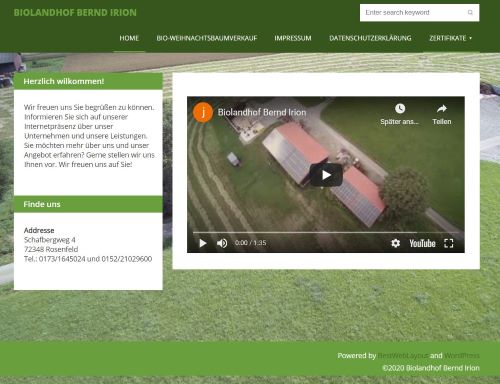The width and height of the screenshot is (500, 384).
Task: Open the Impressum page
Action: tap(293, 38)
